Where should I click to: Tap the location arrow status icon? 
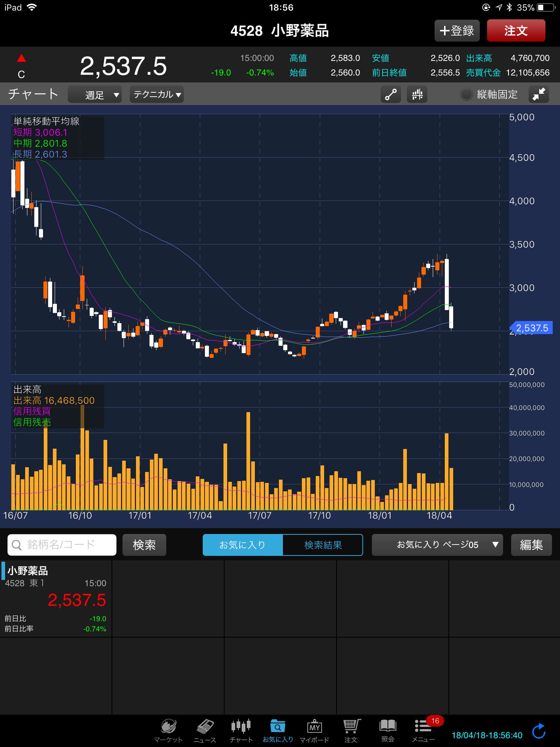(x=499, y=7)
